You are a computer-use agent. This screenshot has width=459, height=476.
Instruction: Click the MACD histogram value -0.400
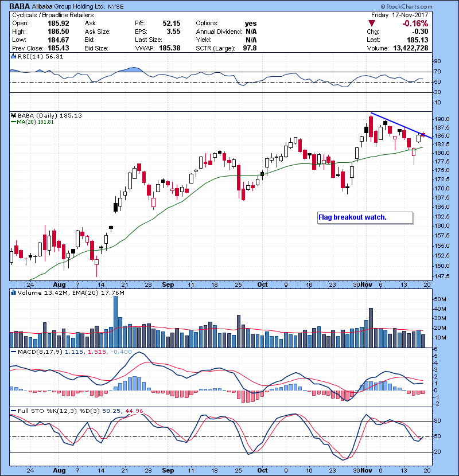tap(121, 352)
